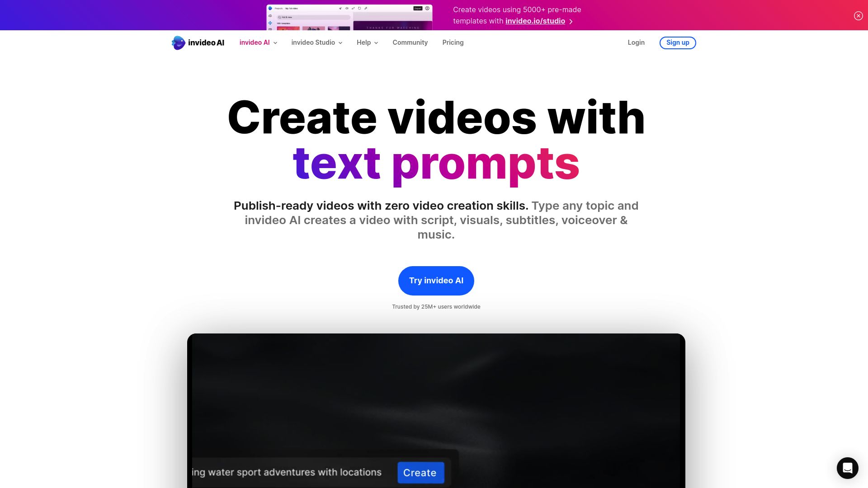
Task: Expand the invideo AI navigation dropdown
Action: tap(258, 42)
